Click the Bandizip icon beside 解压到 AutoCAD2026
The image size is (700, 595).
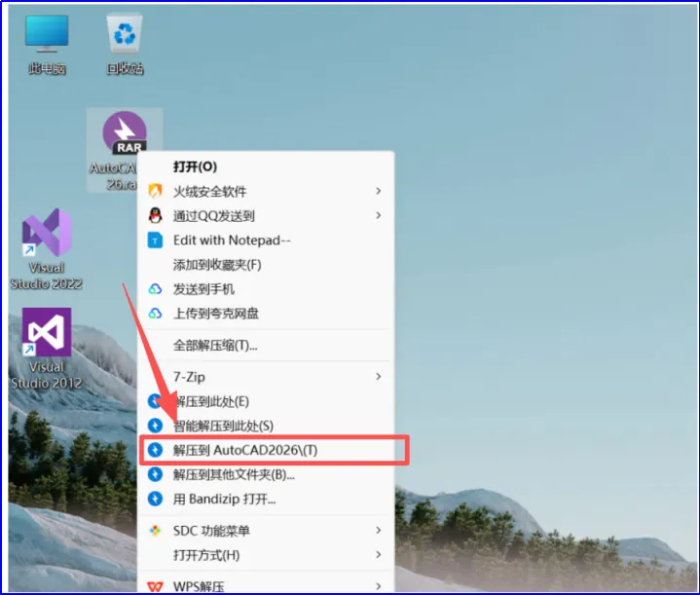[x=155, y=450]
